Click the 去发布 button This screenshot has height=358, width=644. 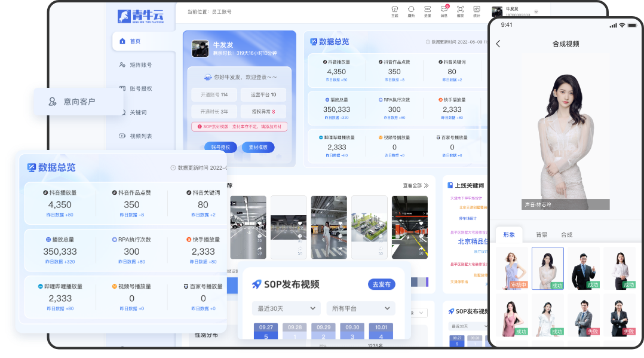click(381, 284)
